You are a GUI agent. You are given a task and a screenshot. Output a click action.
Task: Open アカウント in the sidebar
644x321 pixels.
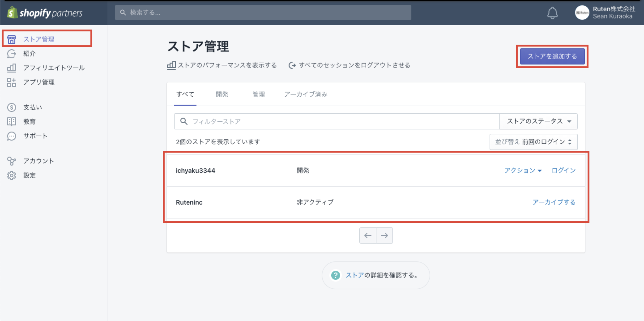click(x=39, y=161)
